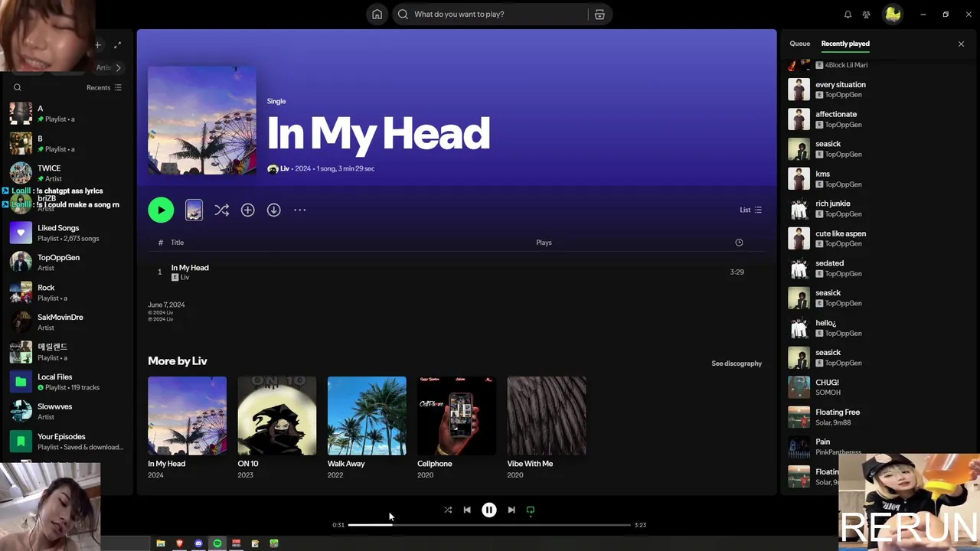Go to Spotify Home via house icon
980x551 pixels.
click(377, 14)
